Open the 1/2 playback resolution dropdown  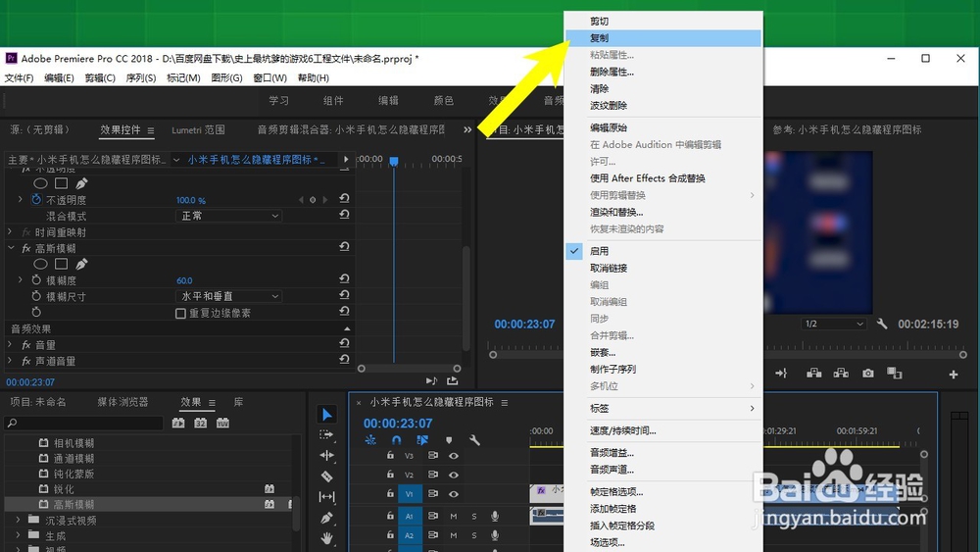[x=834, y=324]
